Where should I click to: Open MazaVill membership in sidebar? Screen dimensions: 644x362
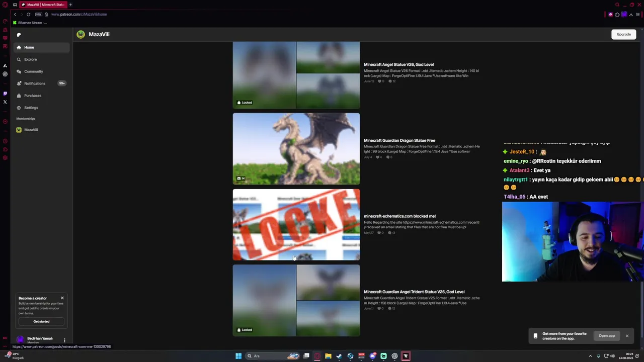[x=42, y=130]
